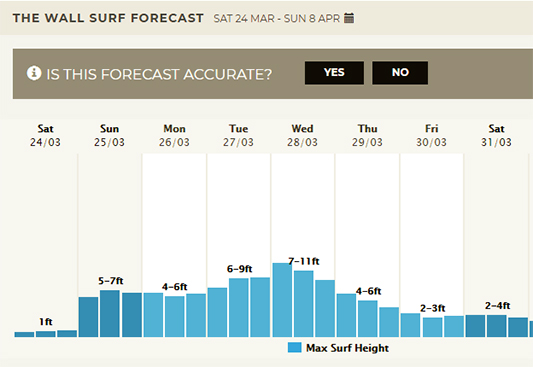The height and width of the screenshot is (367, 533).
Task: Select the Sun 25/03 day column header
Action: click(109, 135)
